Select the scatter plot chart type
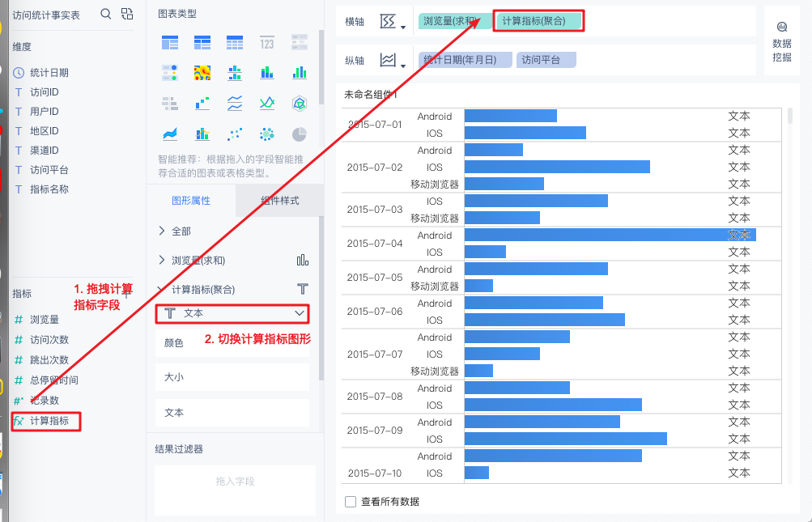 tap(235, 134)
